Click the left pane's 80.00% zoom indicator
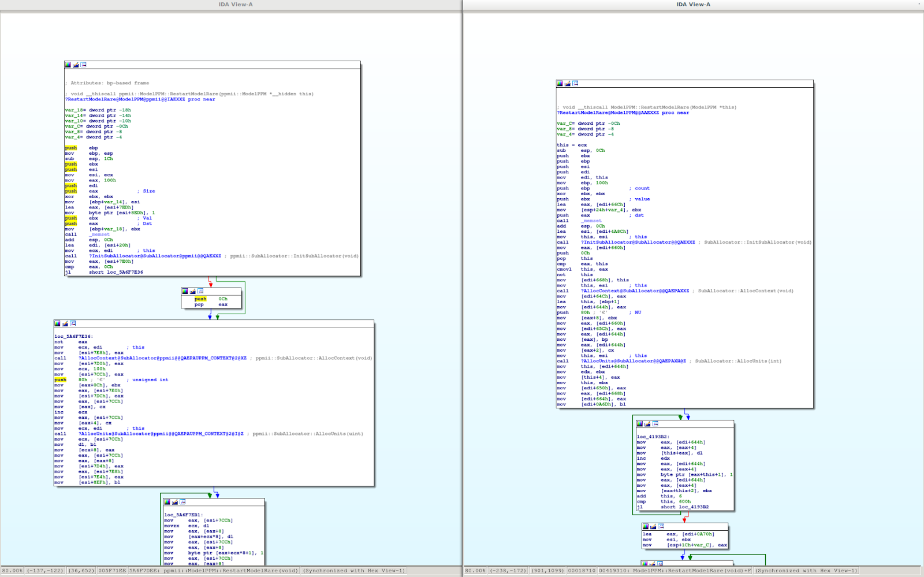The height and width of the screenshot is (577, 924). point(12,571)
